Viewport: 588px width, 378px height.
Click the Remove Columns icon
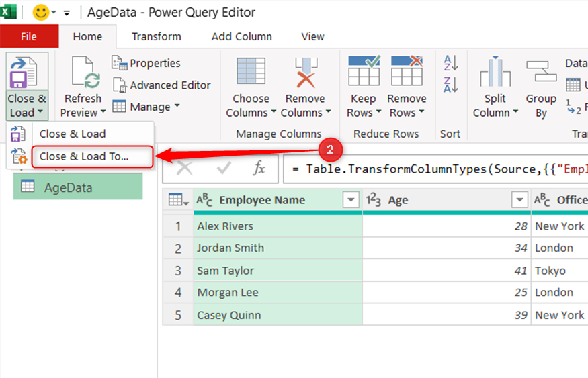click(306, 73)
